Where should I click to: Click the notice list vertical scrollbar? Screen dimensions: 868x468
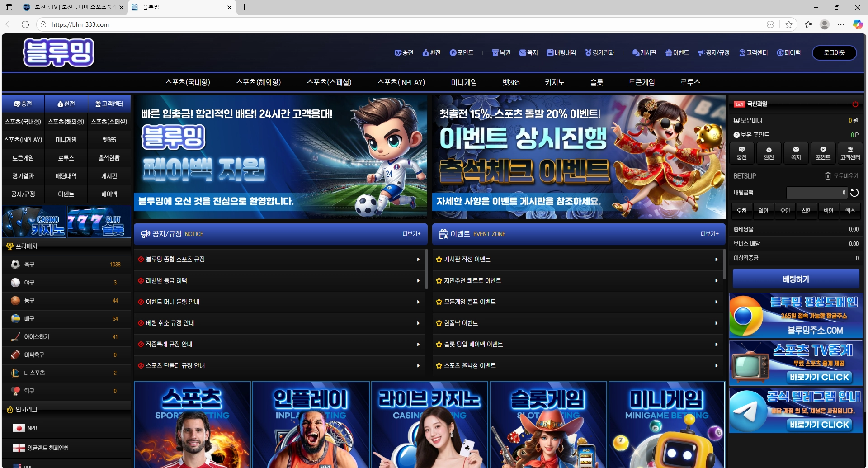click(426, 269)
